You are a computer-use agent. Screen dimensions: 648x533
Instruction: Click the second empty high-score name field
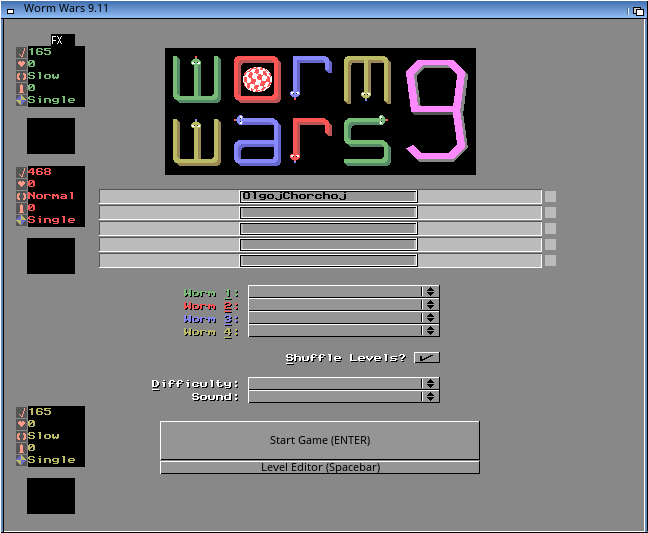[328, 229]
